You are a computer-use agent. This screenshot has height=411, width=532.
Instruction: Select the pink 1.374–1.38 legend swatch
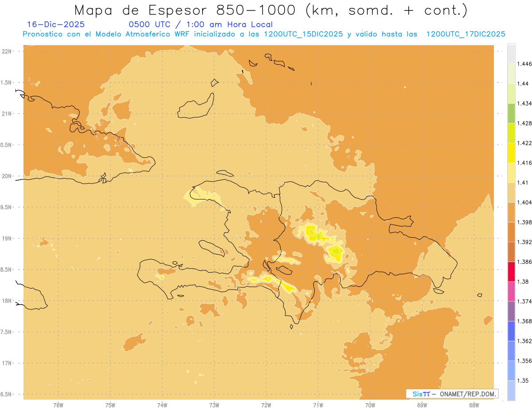click(511, 291)
